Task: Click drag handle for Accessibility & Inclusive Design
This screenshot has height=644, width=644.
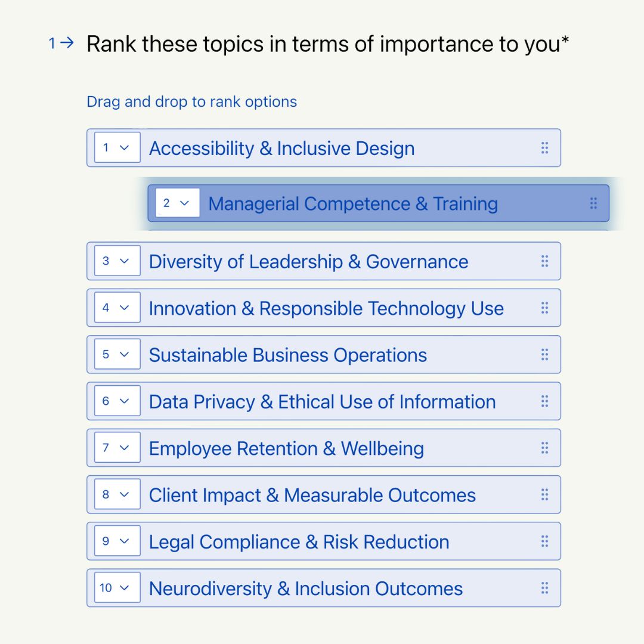Action: pos(544,148)
